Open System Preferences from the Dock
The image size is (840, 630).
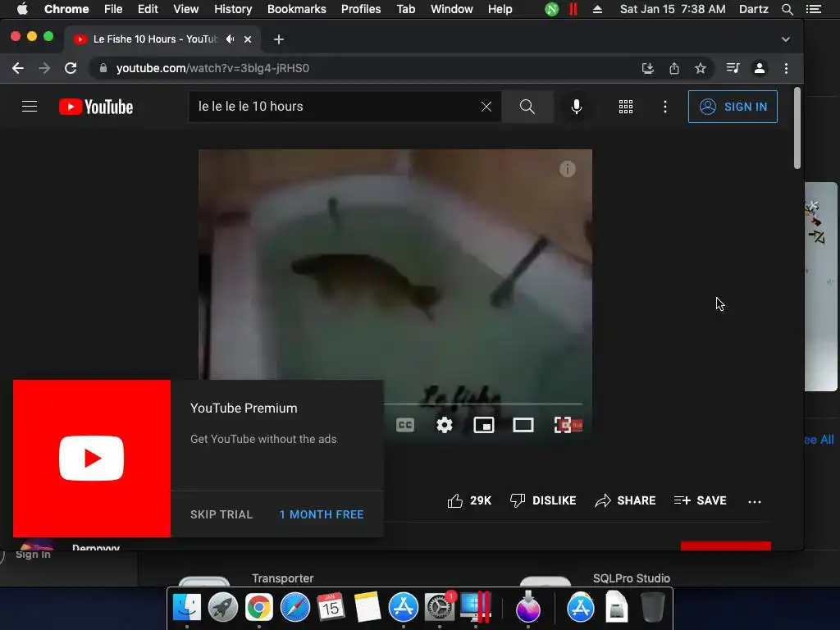(440, 607)
